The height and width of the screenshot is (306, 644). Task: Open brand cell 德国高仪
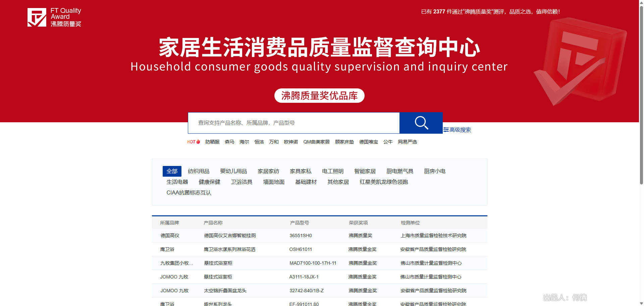tap(170, 235)
